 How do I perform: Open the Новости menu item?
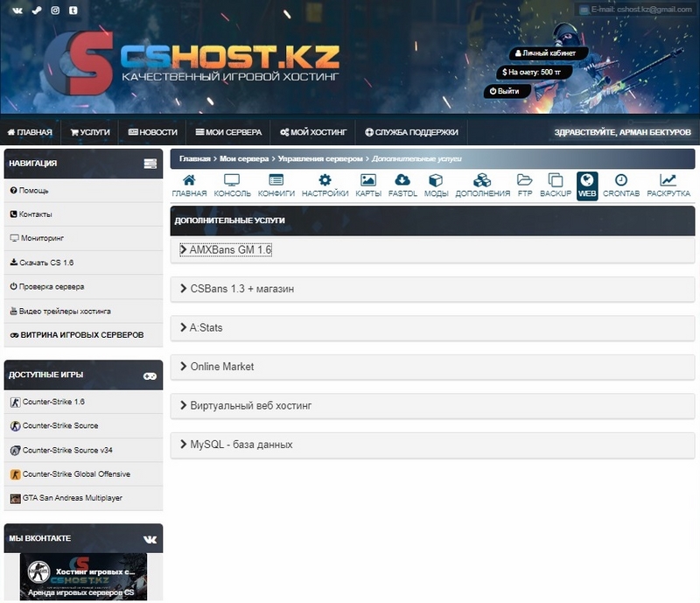[152, 132]
